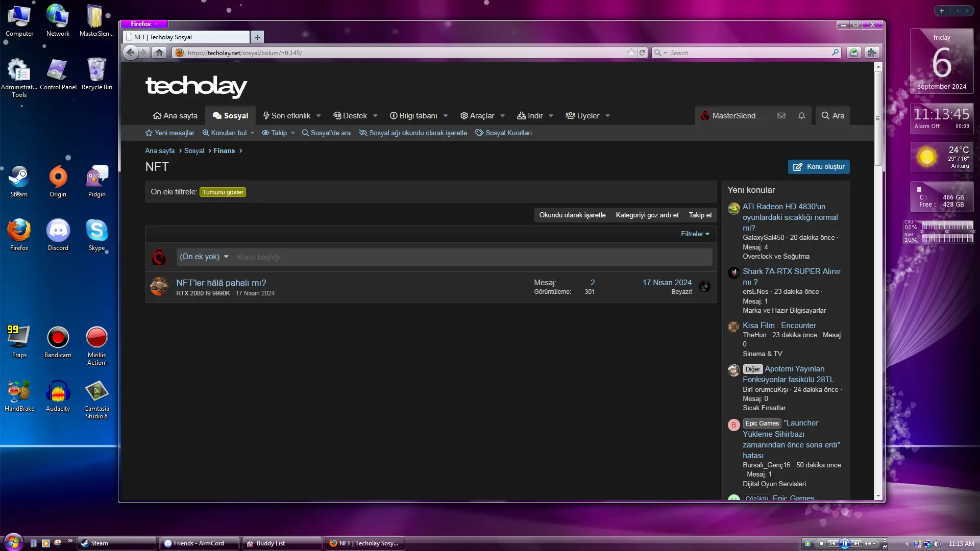980x551 pixels.
Task: Reload the page in Firefox
Action: (x=643, y=53)
